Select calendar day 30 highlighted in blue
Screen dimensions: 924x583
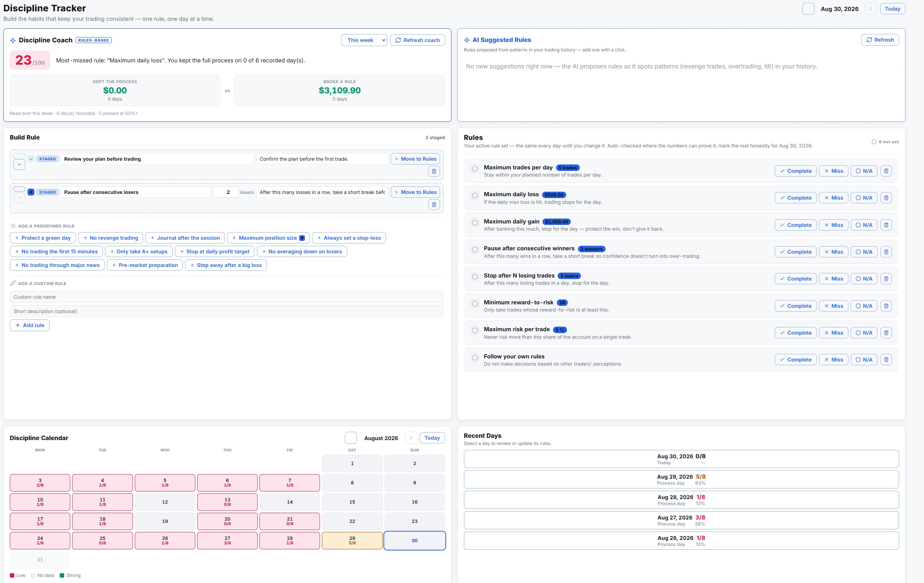point(414,540)
